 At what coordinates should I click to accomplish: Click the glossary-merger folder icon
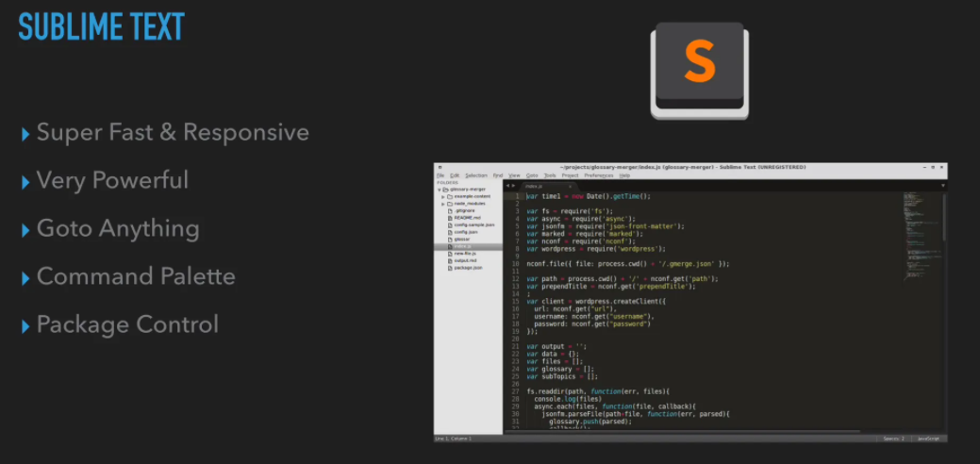[445, 190]
